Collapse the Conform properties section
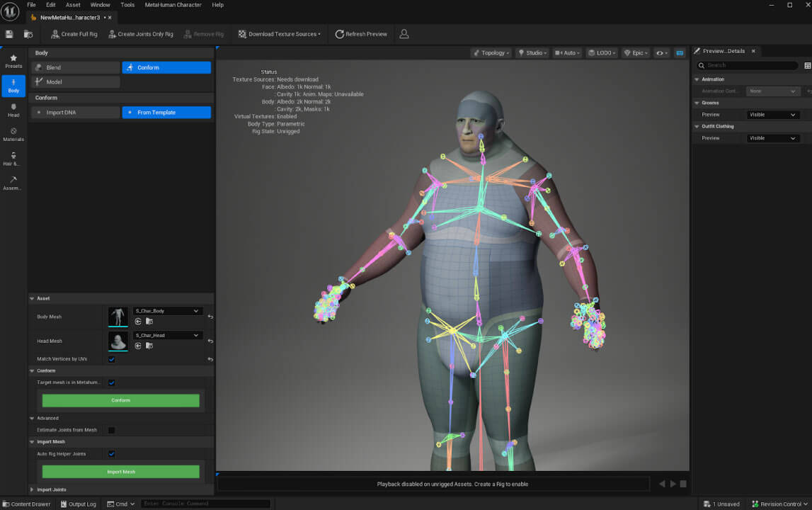Image resolution: width=812 pixels, height=510 pixels. [32, 371]
